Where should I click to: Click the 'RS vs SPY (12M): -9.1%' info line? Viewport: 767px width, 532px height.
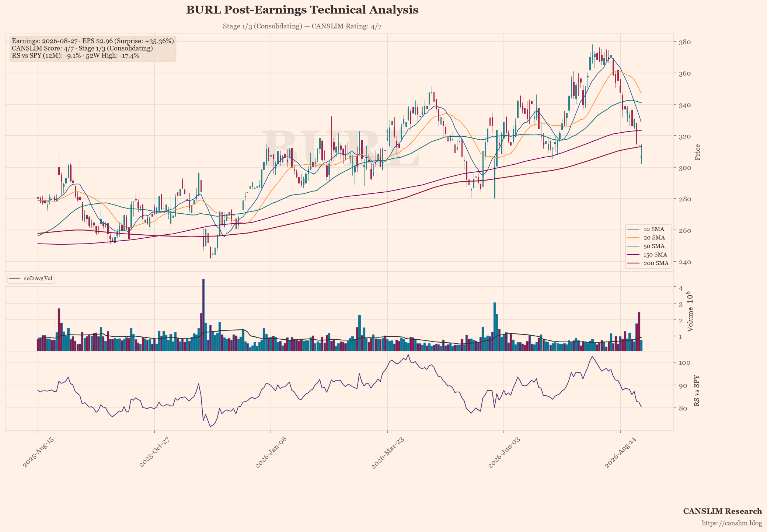[76, 56]
